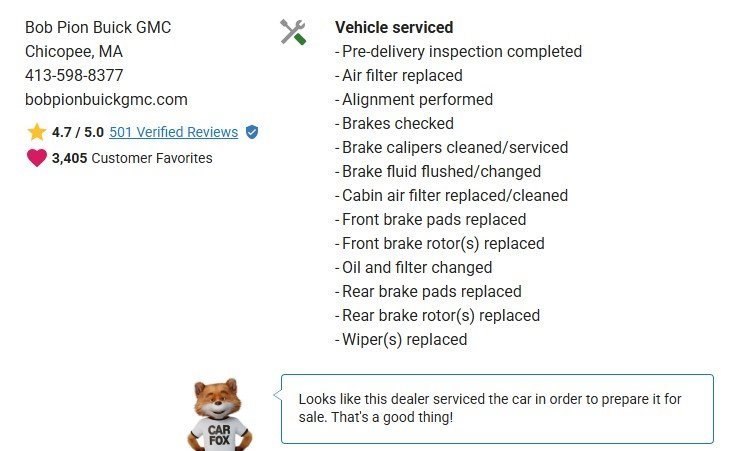Click the 4.7 / 5.0 rating score
The image size is (734, 451).
(x=78, y=132)
